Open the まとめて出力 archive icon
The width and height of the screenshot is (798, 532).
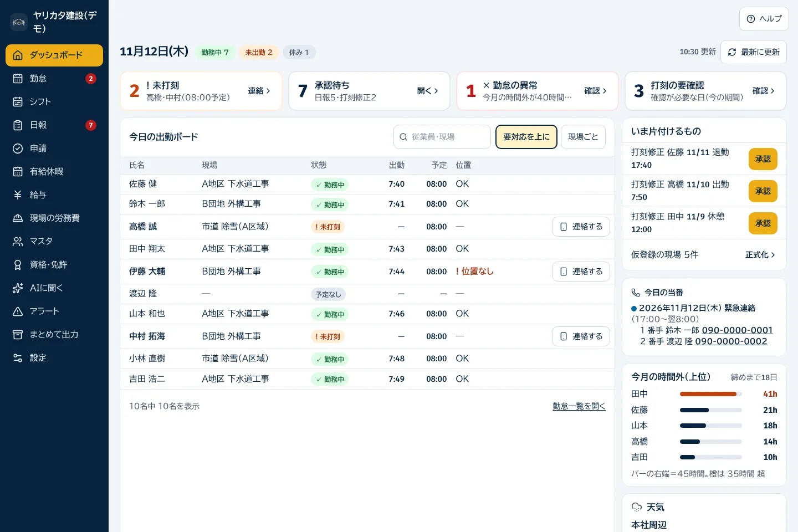tap(18, 335)
